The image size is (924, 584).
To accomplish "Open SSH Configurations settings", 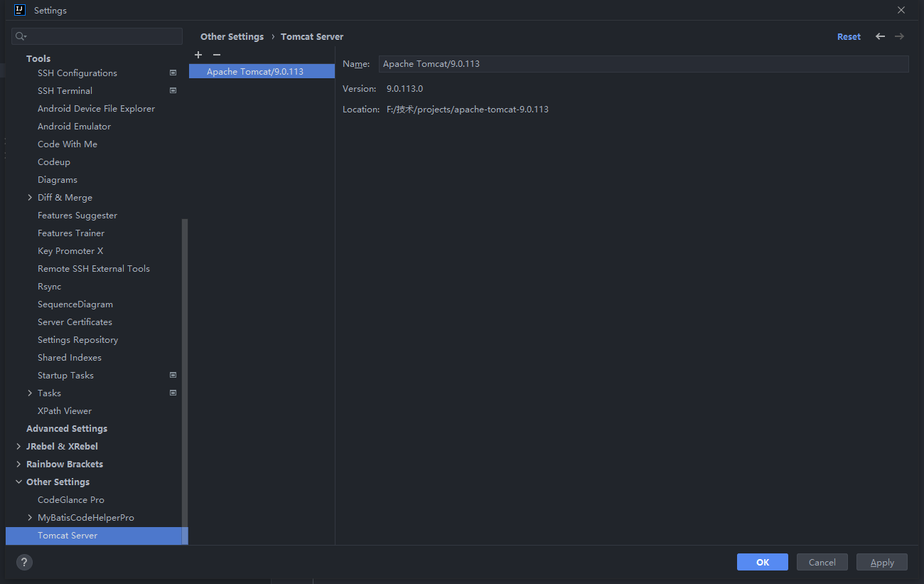I will point(77,73).
